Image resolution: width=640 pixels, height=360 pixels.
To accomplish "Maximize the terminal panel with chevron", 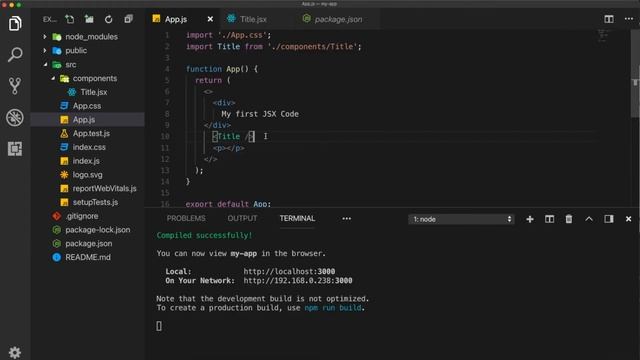I will click(589, 219).
